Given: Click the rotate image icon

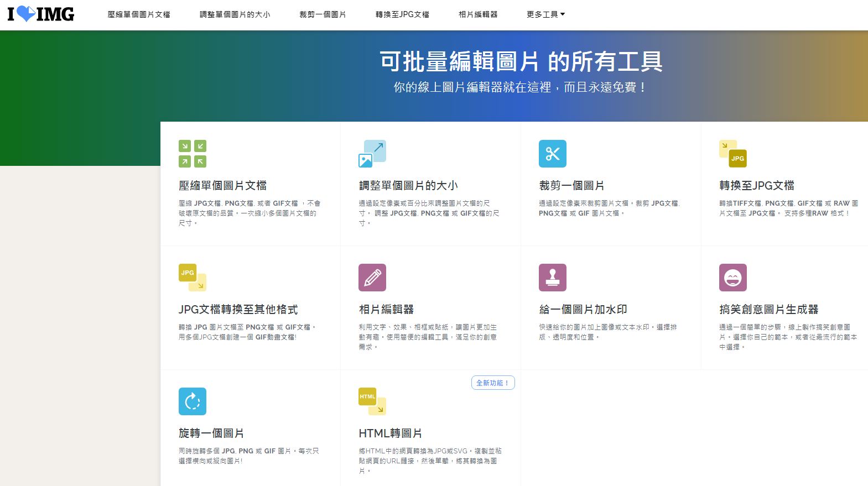Looking at the screenshot, I should (193, 401).
